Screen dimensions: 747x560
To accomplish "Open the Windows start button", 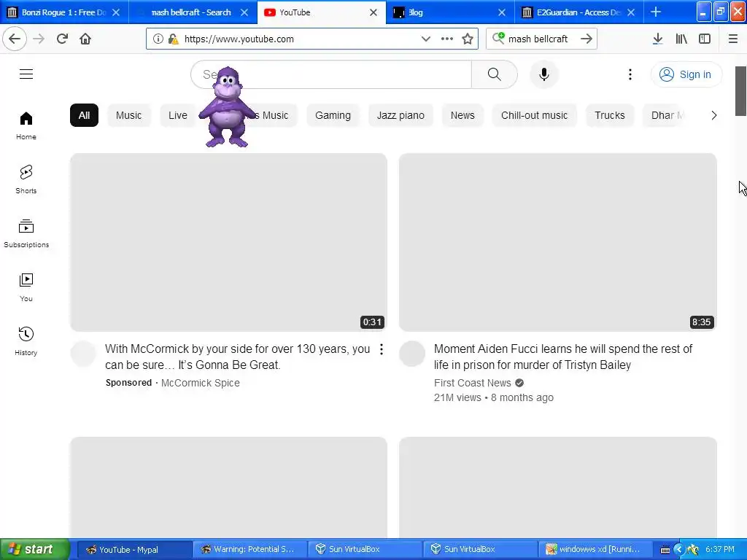I will 34,549.
